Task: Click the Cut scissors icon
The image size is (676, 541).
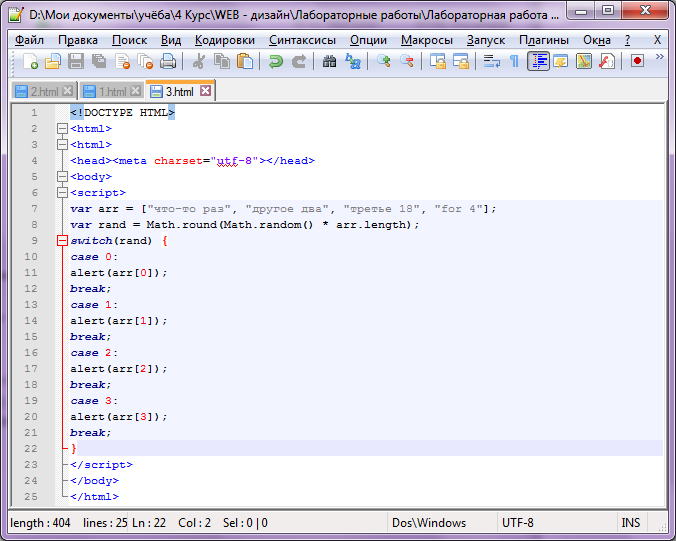Action: click(198, 62)
